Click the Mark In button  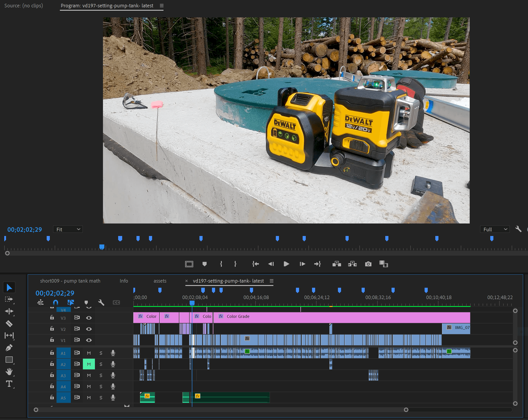click(x=221, y=264)
